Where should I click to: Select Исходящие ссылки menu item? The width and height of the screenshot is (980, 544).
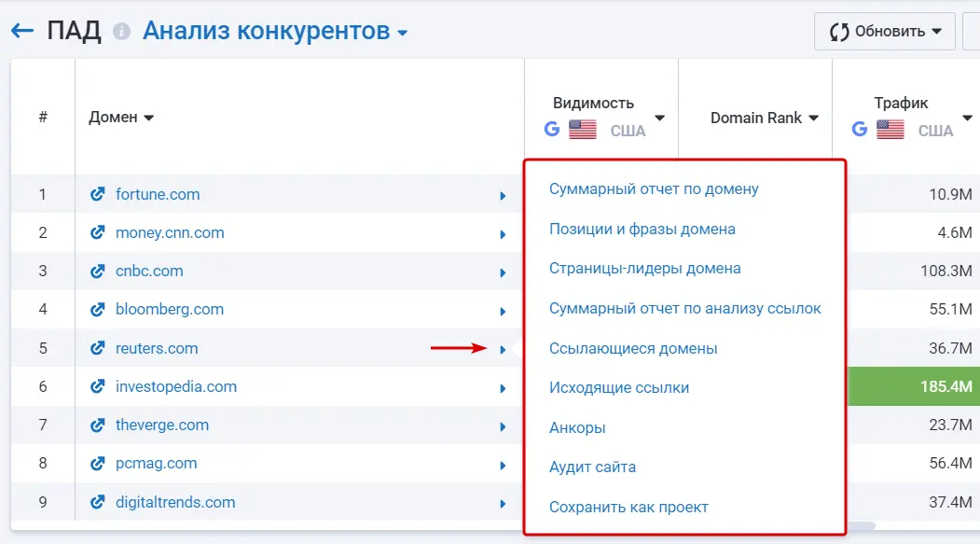click(619, 387)
